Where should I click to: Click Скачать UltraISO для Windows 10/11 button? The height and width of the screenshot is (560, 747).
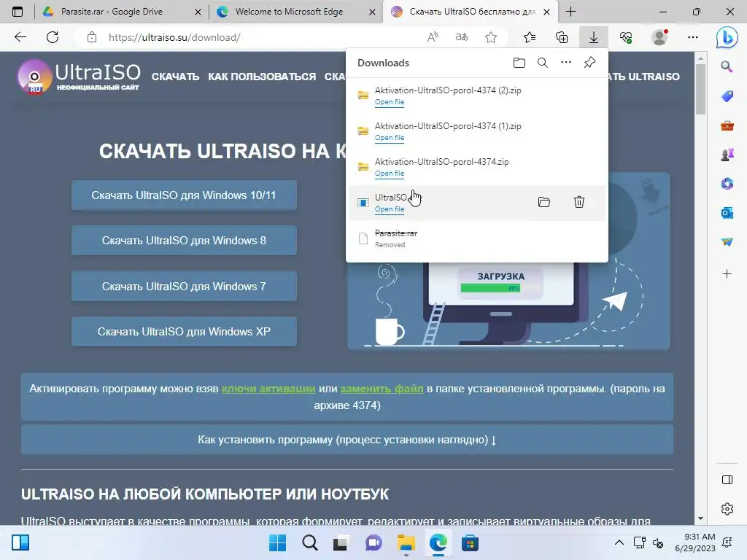[184, 195]
